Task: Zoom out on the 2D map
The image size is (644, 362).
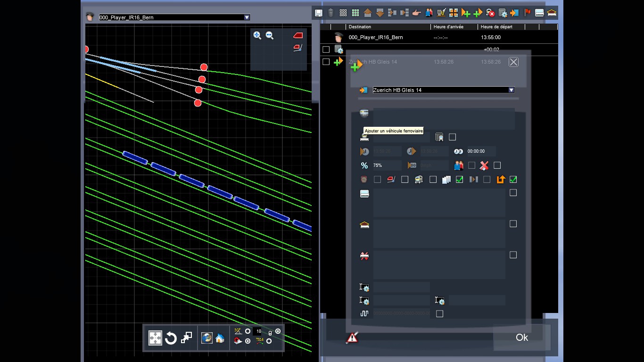Action: point(270,35)
